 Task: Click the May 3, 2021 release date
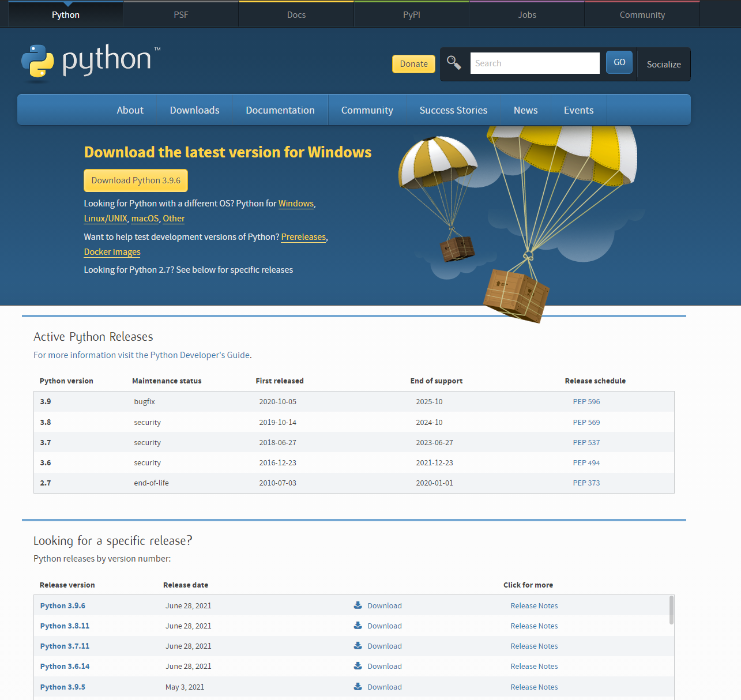185,687
